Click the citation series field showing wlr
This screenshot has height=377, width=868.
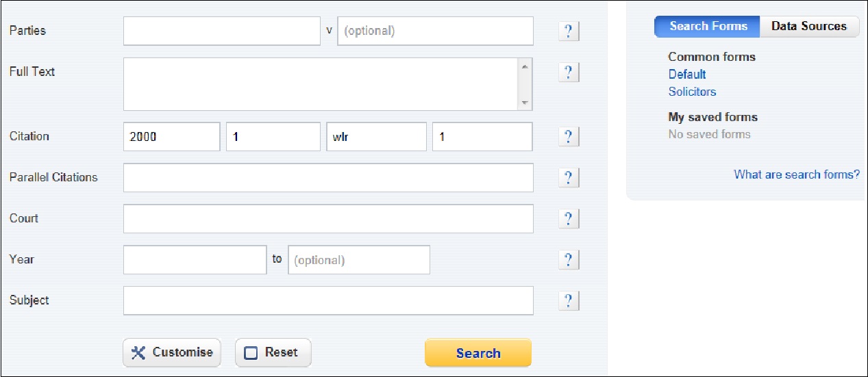376,137
